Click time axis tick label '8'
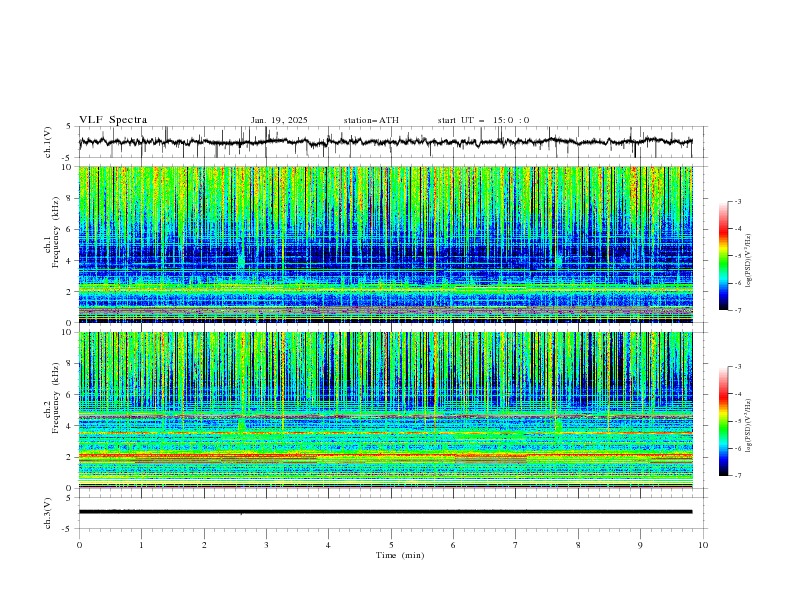This screenshot has width=792, height=612. (x=578, y=545)
